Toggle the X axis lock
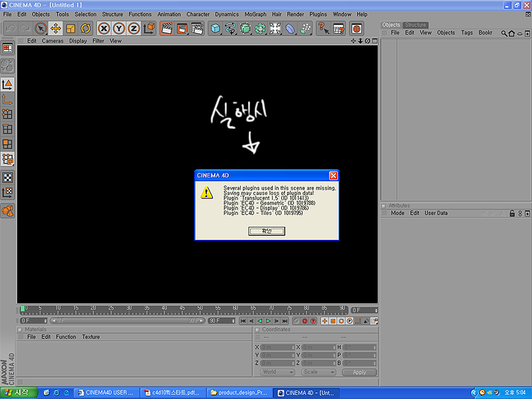532x399 pixels. click(104, 29)
